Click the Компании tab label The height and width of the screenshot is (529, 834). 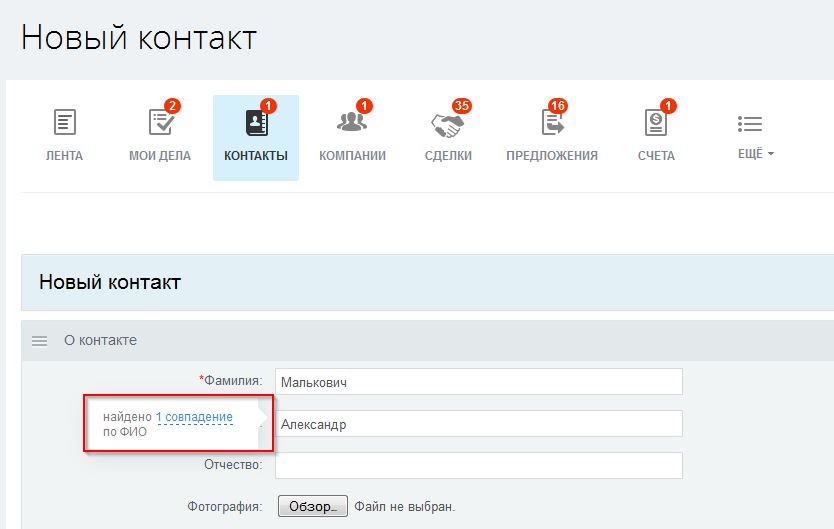pos(352,156)
